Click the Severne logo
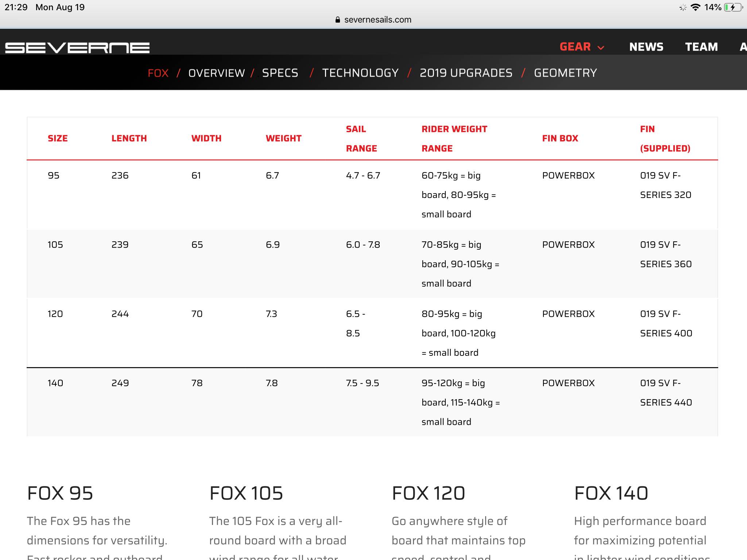Image resolution: width=747 pixels, height=560 pixels. click(77, 48)
